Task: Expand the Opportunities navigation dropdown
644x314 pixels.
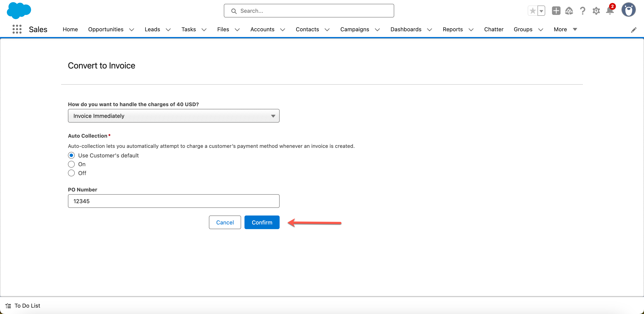Action: (132, 30)
